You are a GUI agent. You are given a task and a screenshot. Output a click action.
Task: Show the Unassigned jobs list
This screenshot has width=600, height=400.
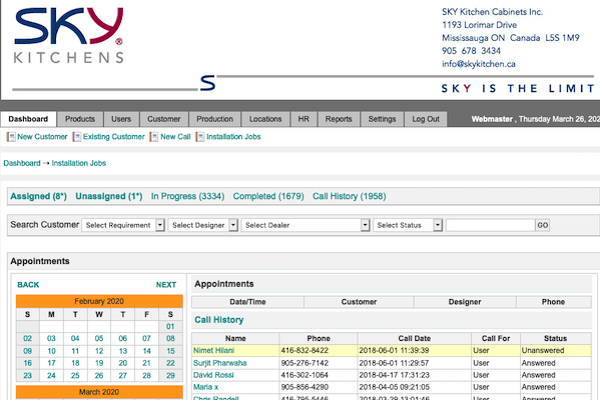pos(108,197)
